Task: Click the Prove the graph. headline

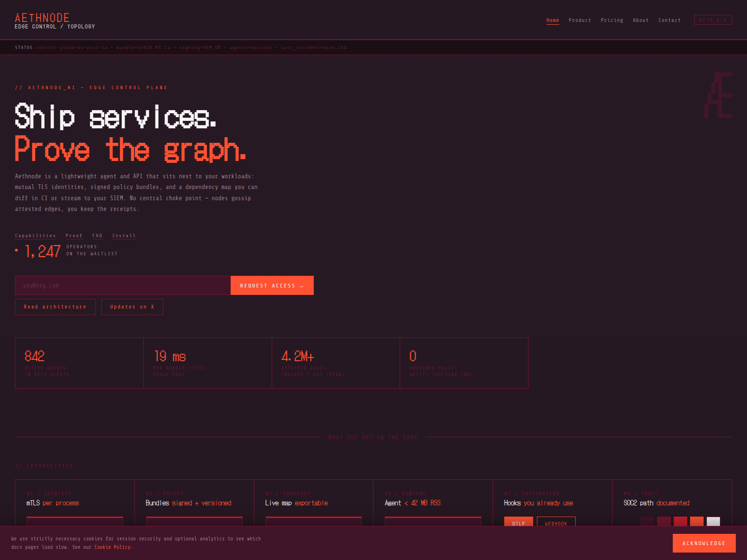Action: 130,149
